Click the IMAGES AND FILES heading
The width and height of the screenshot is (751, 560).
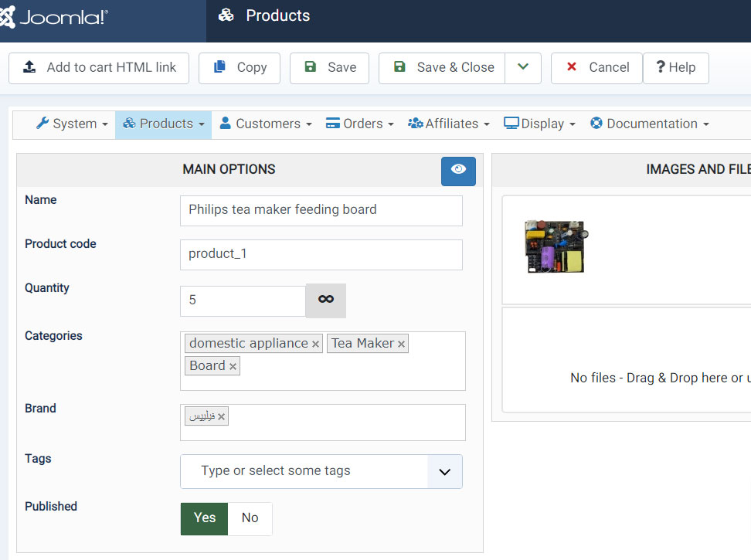pyautogui.click(x=698, y=169)
